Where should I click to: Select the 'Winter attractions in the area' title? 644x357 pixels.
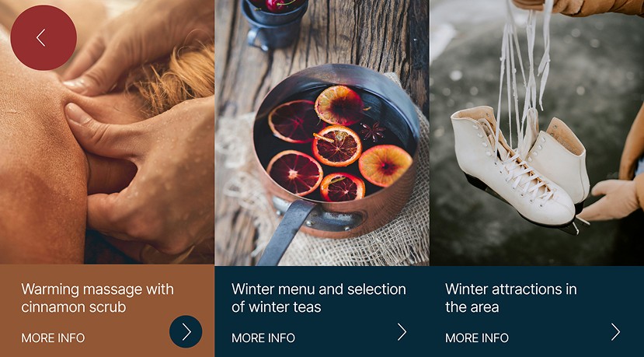pos(511,298)
